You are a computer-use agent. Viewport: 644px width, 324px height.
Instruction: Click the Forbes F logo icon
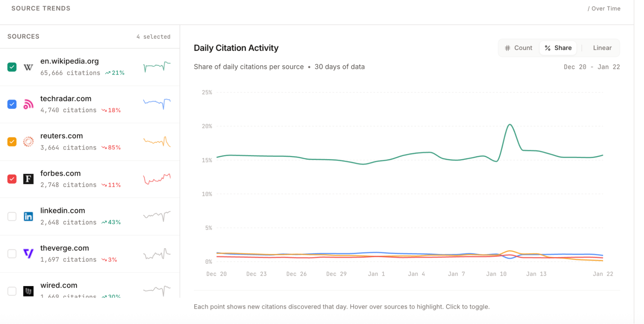pos(28,179)
